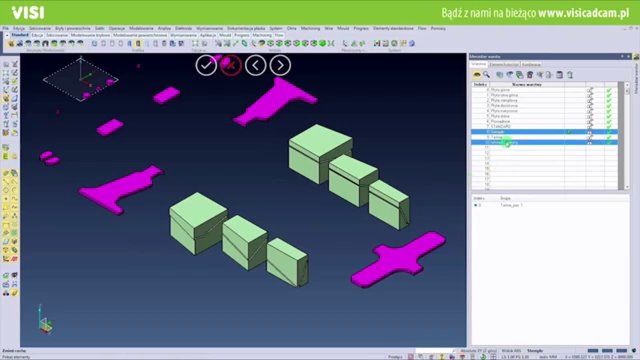Select the Stemple layer row

coord(544,132)
